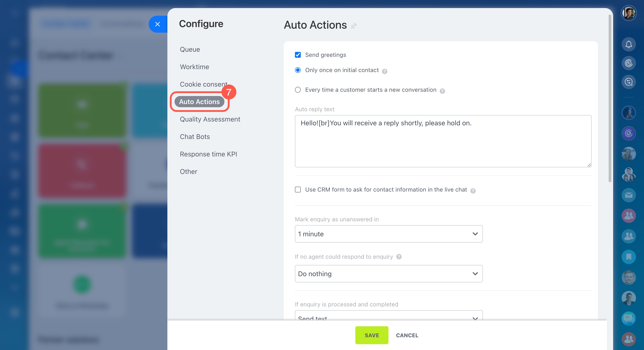
Task: Open the purple spiral chat in right sidebar
Action: click(x=629, y=133)
